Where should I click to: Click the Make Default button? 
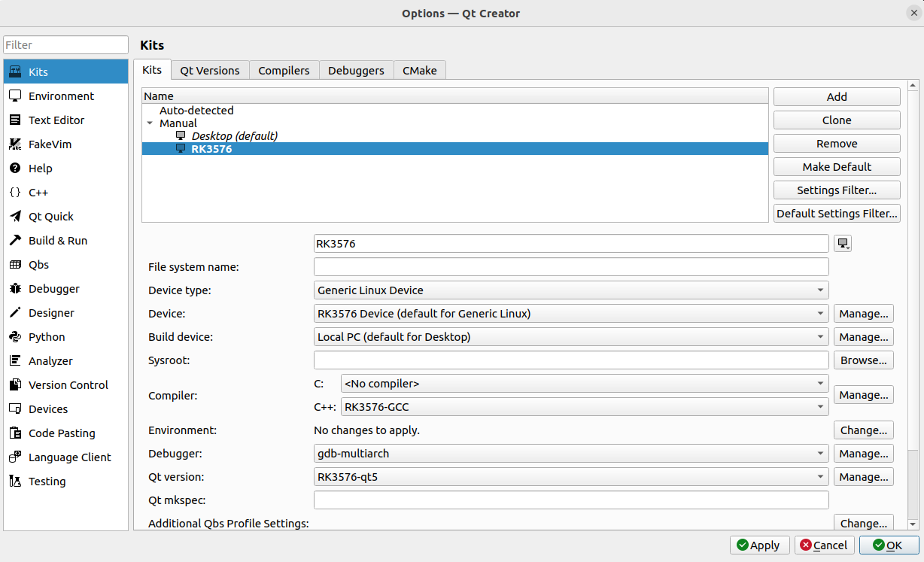(837, 167)
